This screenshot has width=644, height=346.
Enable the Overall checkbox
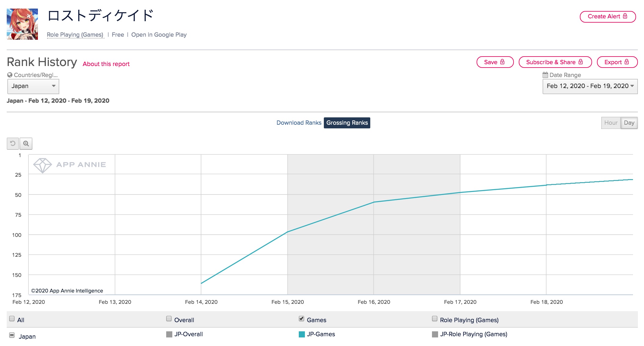[x=169, y=319]
